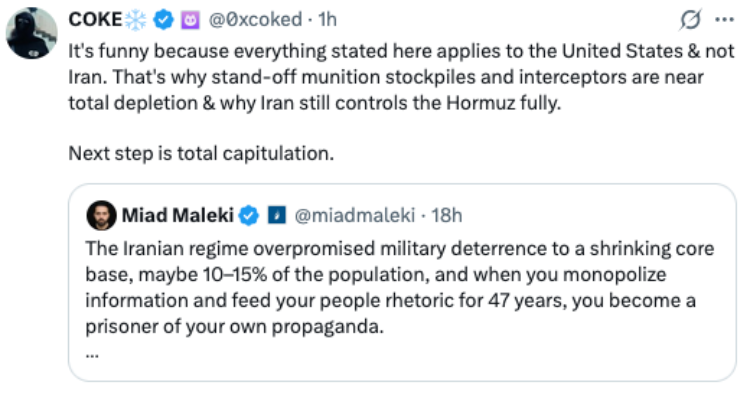750x395 pixels.
Task: Open the @miadmaleki handle
Action: [x=354, y=215]
